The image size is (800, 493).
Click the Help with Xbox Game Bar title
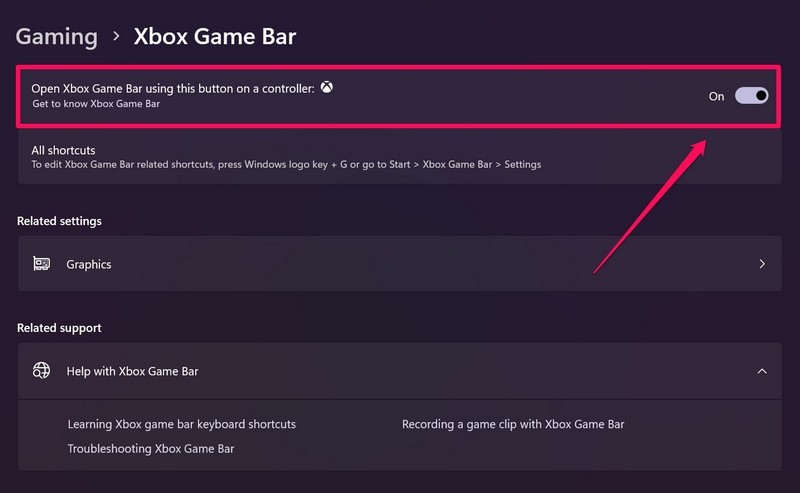(132, 371)
